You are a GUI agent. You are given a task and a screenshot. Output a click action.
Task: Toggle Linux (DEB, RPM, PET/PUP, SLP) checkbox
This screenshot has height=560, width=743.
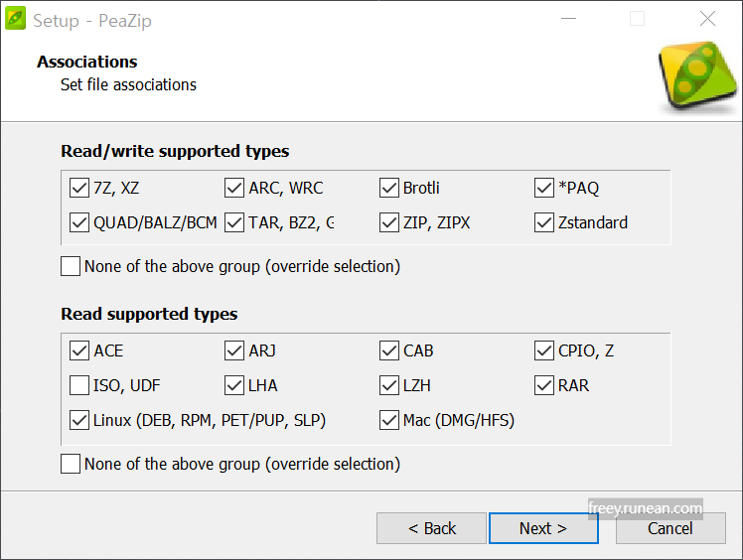(x=79, y=420)
